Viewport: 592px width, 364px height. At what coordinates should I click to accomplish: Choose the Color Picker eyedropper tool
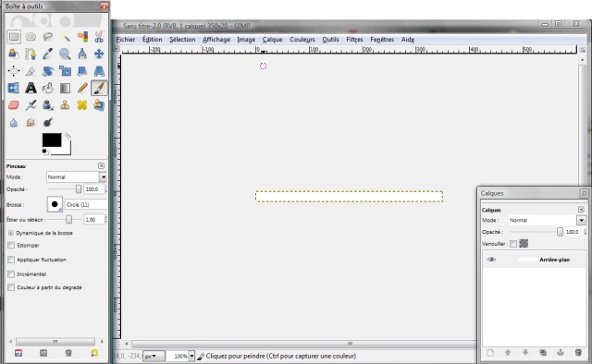[x=47, y=54]
